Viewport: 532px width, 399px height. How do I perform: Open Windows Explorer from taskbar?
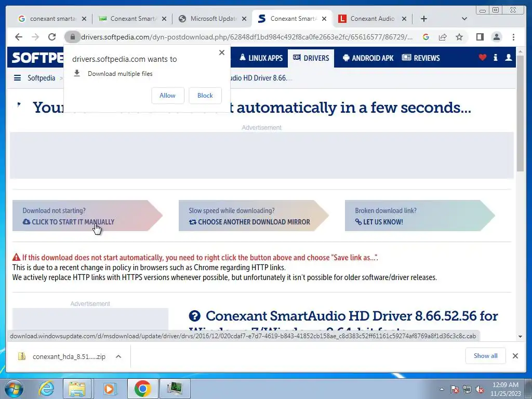[x=77, y=389]
